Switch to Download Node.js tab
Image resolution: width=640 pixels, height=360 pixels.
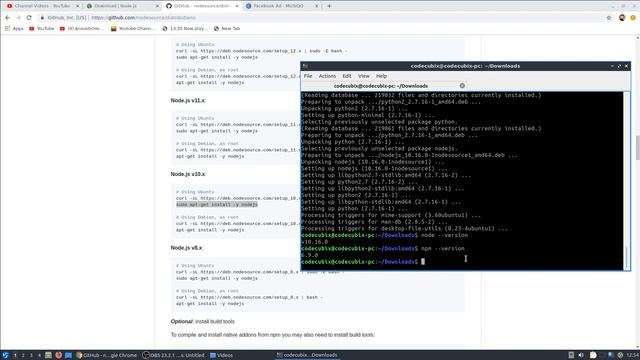122,6
